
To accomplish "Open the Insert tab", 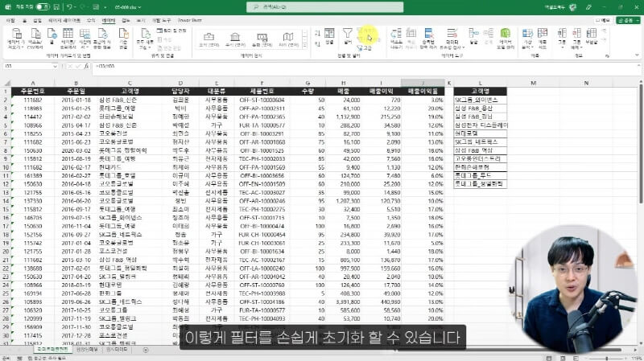I will coord(37,20).
